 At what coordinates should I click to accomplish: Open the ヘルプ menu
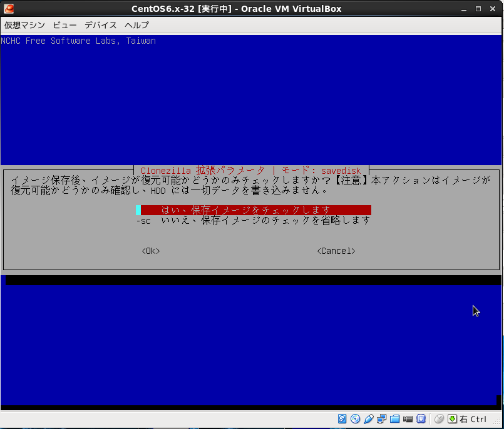coord(136,25)
